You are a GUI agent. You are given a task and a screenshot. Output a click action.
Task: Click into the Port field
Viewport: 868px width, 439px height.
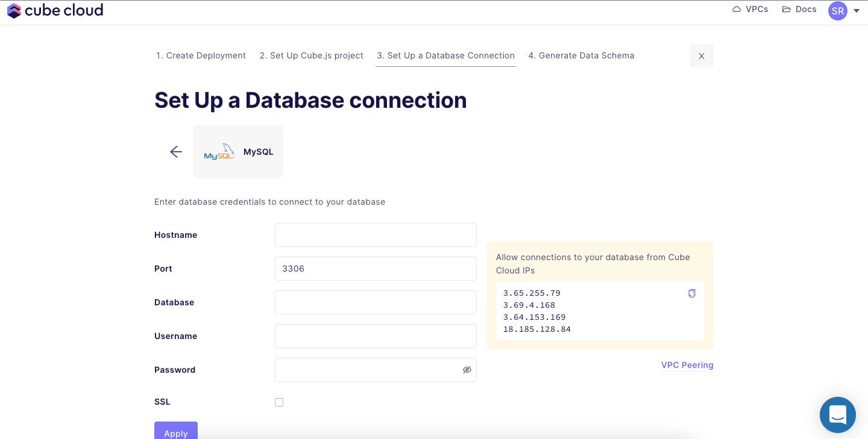tap(376, 269)
